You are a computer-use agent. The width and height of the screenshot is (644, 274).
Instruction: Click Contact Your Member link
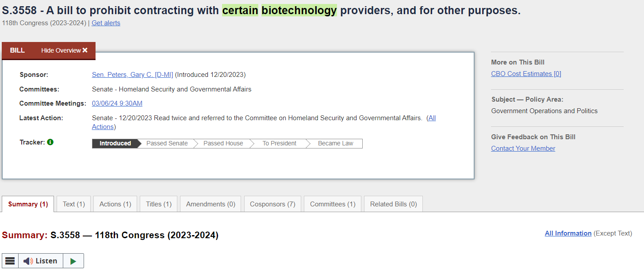[523, 148]
